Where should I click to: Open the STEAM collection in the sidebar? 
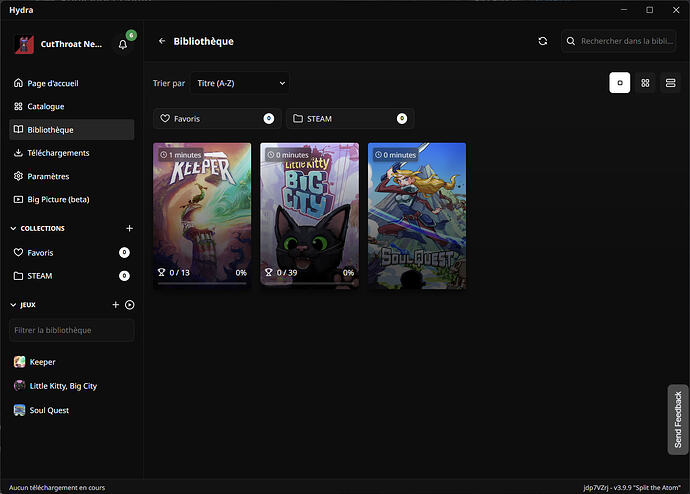point(72,276)
